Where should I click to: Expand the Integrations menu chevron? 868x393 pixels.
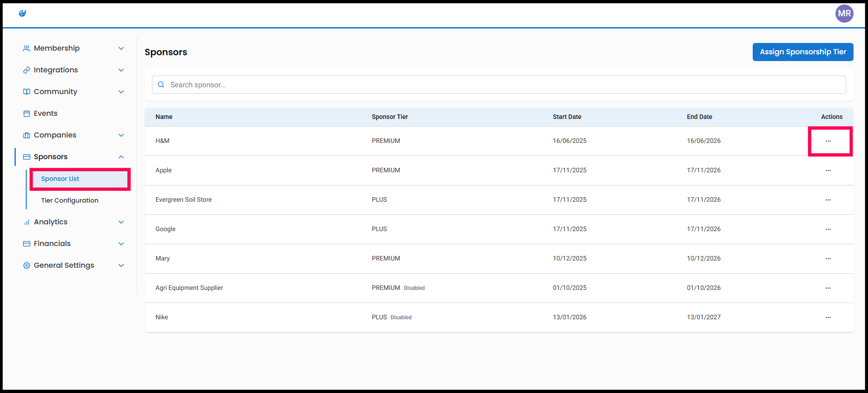tap(121, 70)
